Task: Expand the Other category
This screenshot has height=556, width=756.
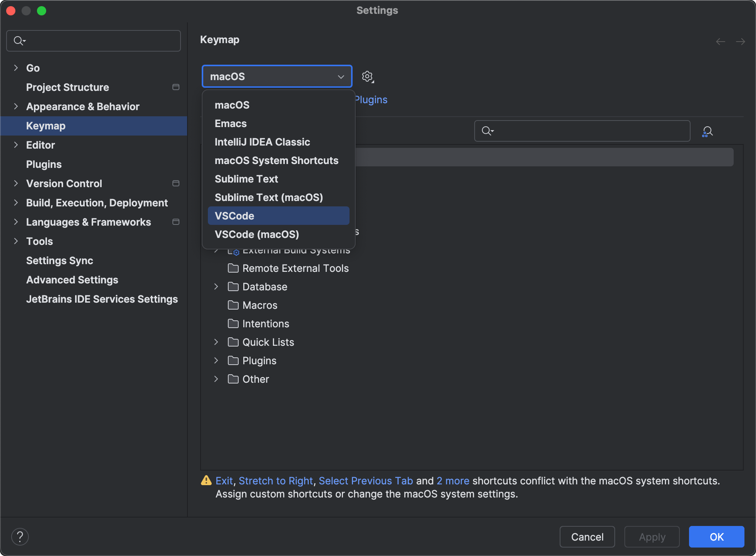Action: (x=216, y=379)
